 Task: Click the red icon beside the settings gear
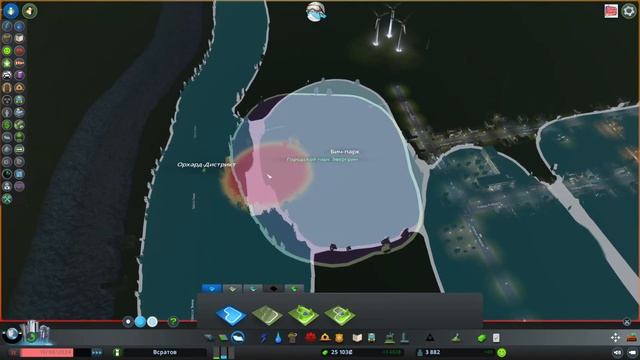(x=611, y=11)
